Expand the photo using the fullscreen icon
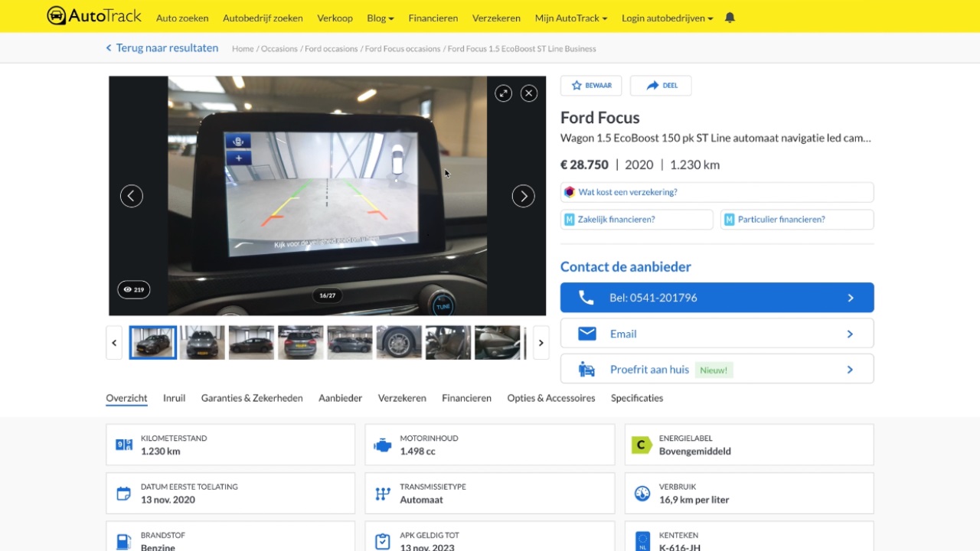The height and width of the screenshot is (551, 980). (x=503, y=93)
